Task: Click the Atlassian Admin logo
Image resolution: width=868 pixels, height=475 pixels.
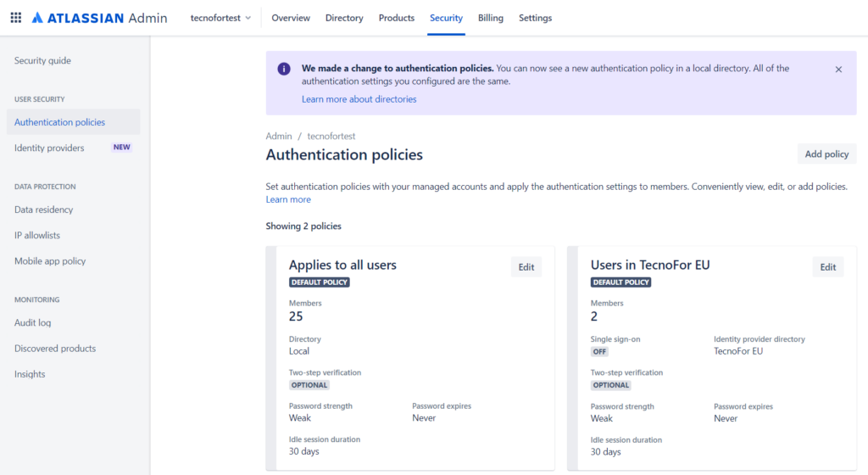Action: pos(100,18)
